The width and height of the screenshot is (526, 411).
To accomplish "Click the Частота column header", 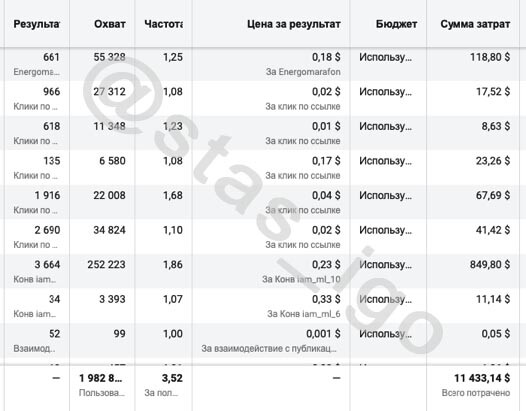I will pos(163,24).
